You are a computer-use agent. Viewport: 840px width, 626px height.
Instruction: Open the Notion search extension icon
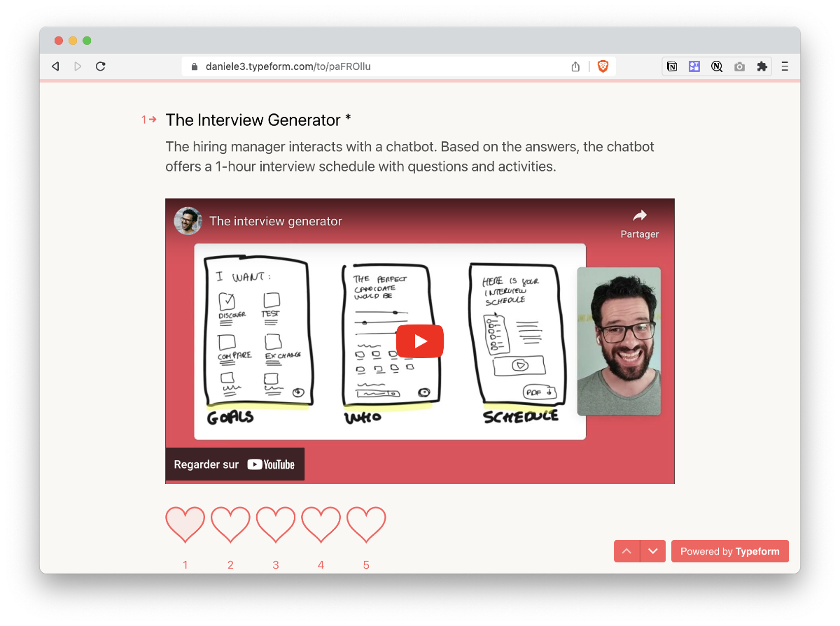point(717,66)
